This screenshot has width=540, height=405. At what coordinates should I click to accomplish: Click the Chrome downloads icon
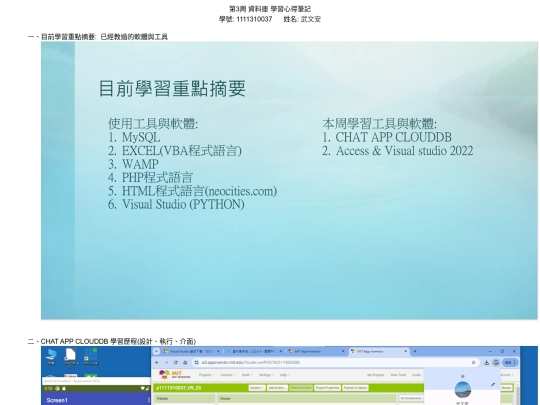coord(487,362)
